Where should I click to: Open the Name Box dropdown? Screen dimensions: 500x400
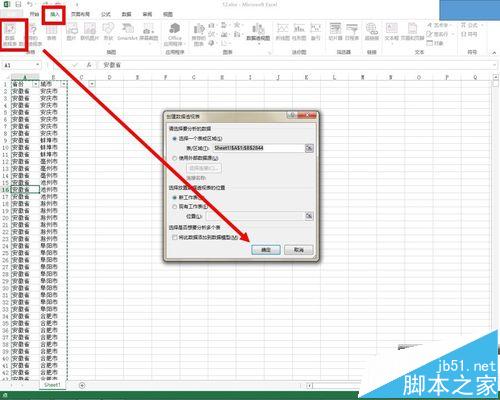click(37, 65)
